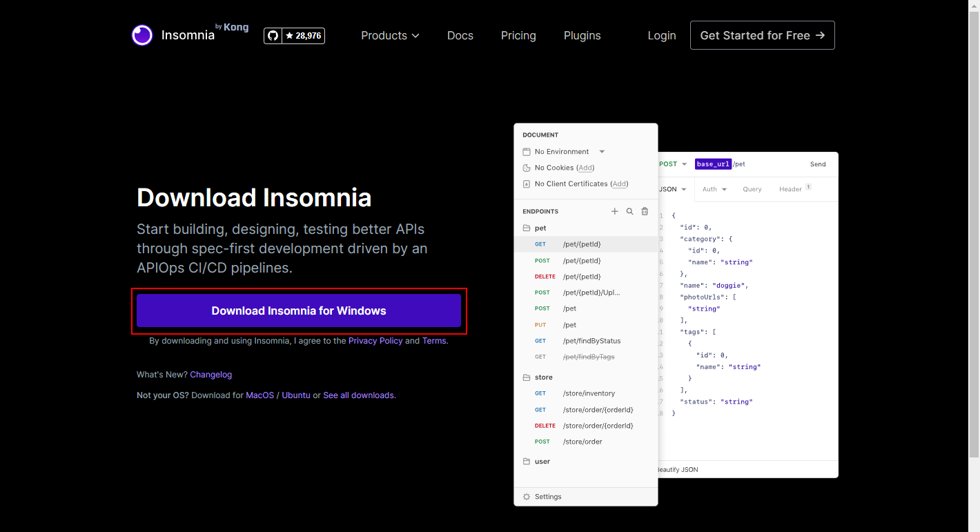The image size is (980, 532).
Task: Click Download Insomnia for Windows button
Action: click(x=298, y=311)
